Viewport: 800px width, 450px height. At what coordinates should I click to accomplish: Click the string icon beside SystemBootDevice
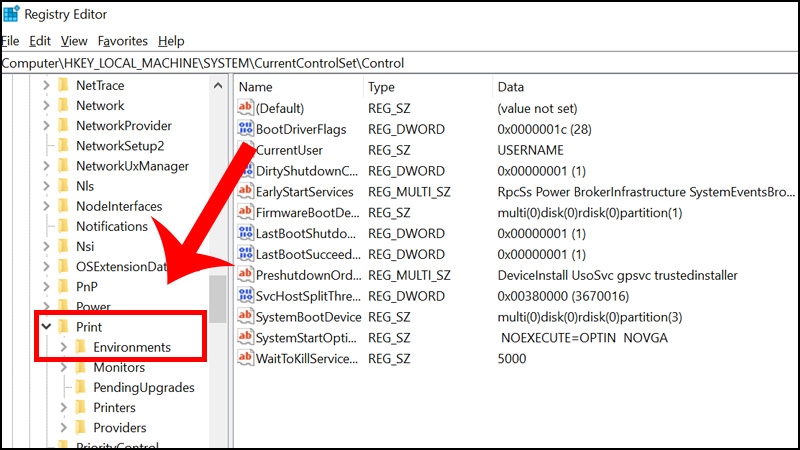point(245,316)
